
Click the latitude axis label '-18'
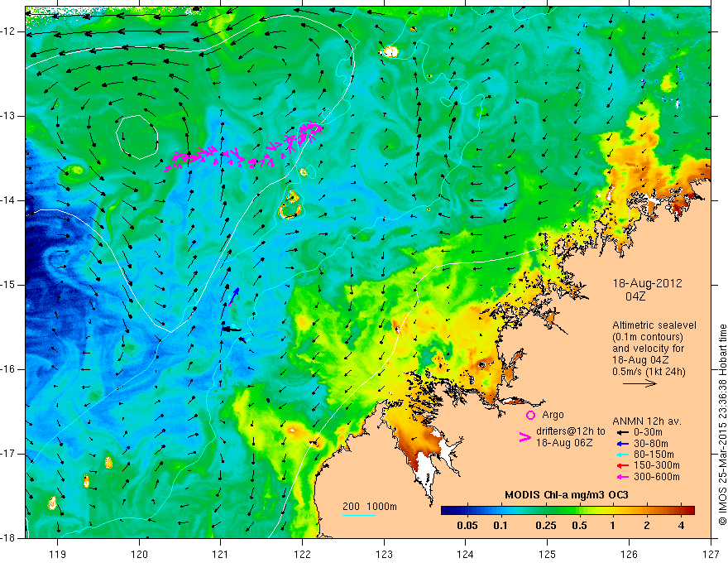(8, 538)
